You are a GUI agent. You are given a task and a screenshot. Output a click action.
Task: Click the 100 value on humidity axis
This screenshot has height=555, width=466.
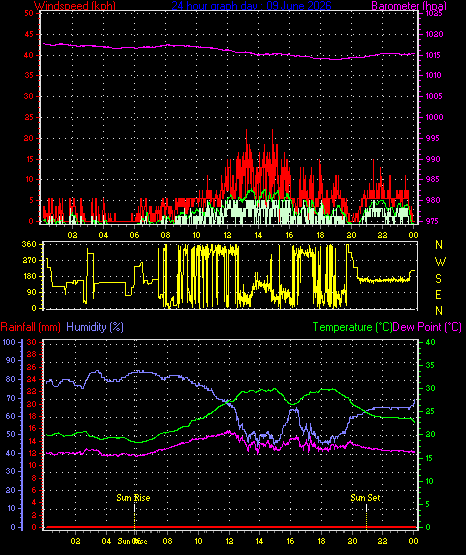[x=9, y=342]
